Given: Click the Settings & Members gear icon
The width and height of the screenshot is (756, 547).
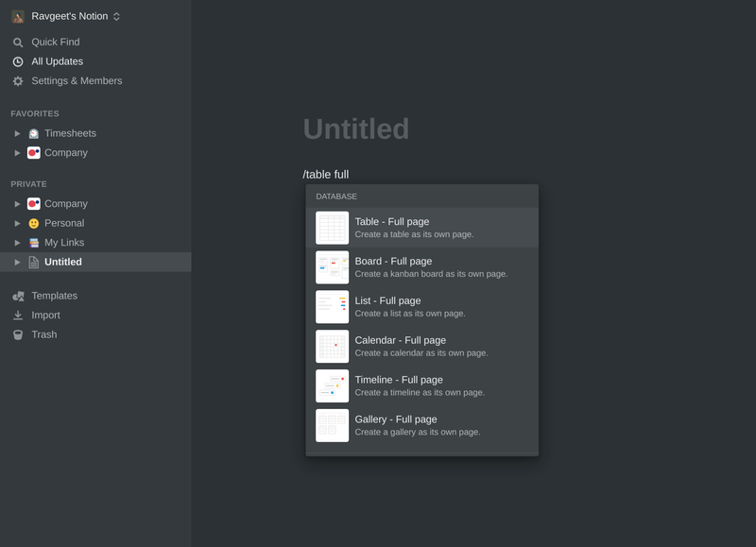Looking at the screenshot, I should tap(16, 81).
